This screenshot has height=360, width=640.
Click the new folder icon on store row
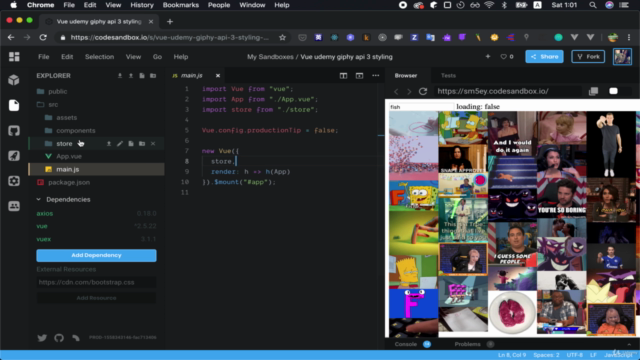(x=142, y=144)
